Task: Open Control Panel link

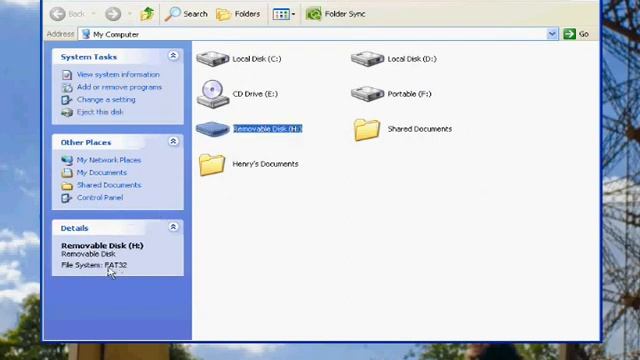Action: pos(100,198)
